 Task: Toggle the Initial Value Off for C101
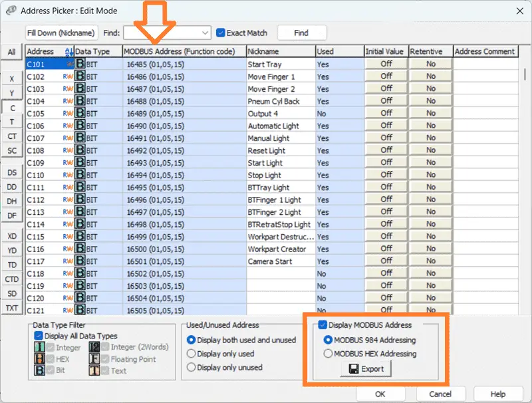pos(386,64)
